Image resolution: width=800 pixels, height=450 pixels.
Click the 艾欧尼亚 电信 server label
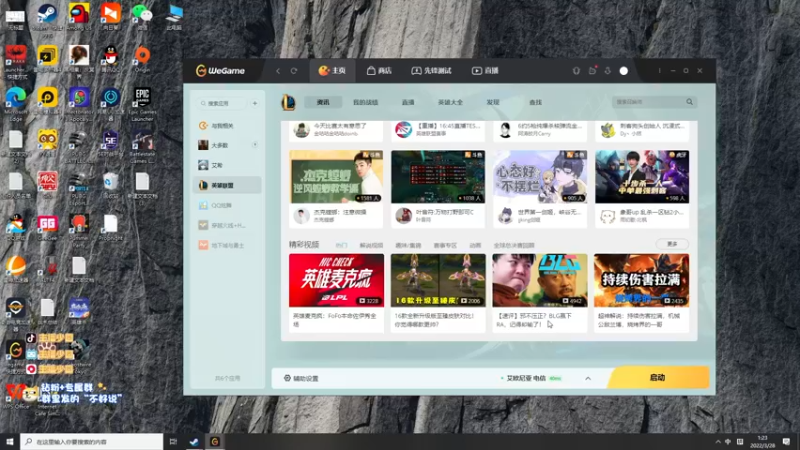pos(526,378)
